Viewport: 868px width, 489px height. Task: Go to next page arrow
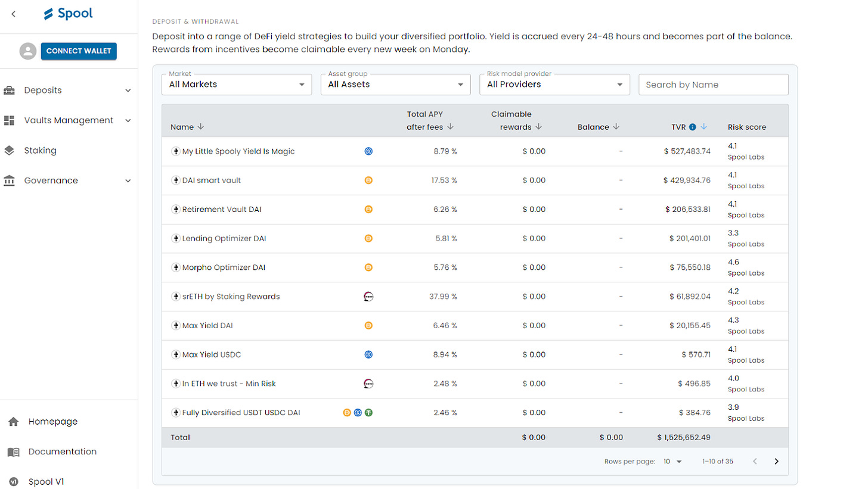[776, 461]
